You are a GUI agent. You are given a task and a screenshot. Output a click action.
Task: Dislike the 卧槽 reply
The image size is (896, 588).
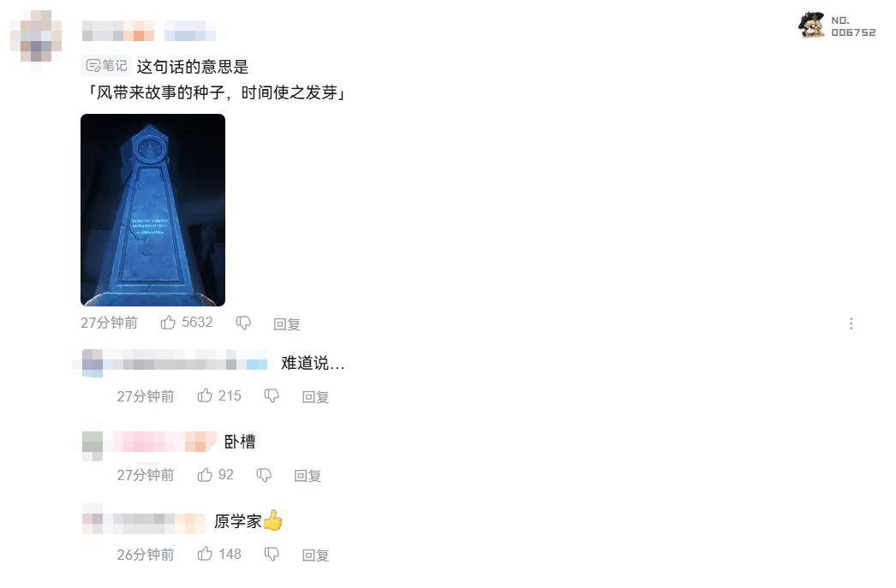(264, 475)
